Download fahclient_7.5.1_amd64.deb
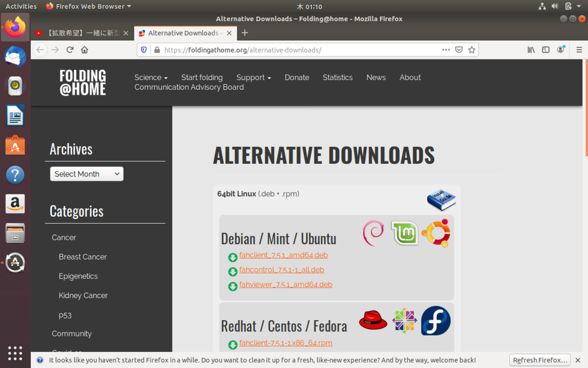The width and height of the screenshot is (588, 368). [x=283, y=255]
